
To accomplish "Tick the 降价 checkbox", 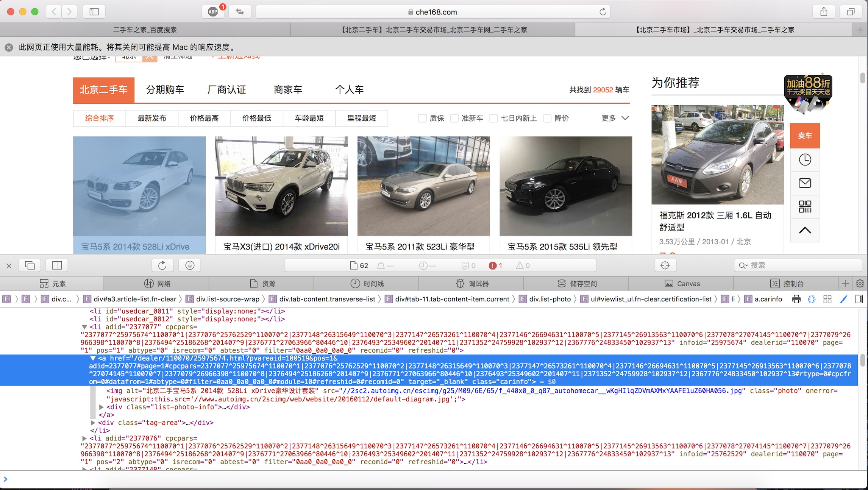I will [547, 118].
